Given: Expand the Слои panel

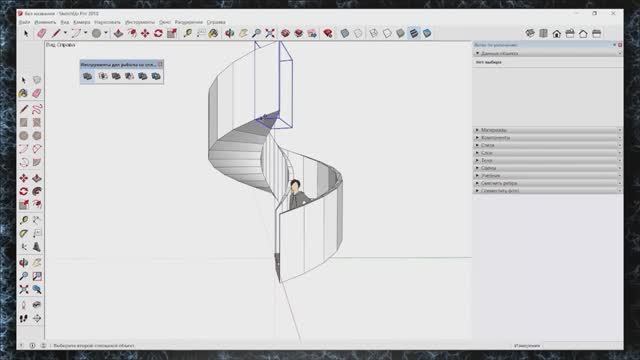Looking at the screenshot, I should click(547, 153).
